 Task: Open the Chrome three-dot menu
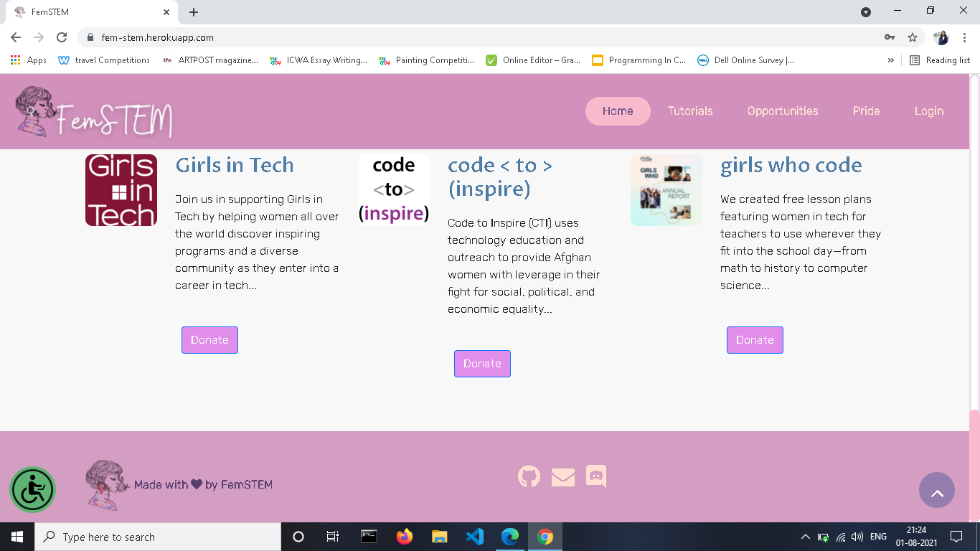click(965, 37)
